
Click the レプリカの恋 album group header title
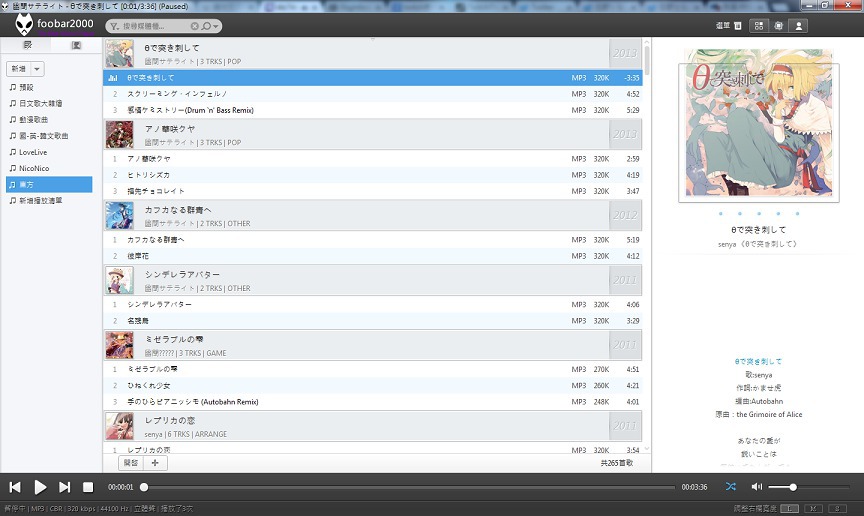point(170,421)
